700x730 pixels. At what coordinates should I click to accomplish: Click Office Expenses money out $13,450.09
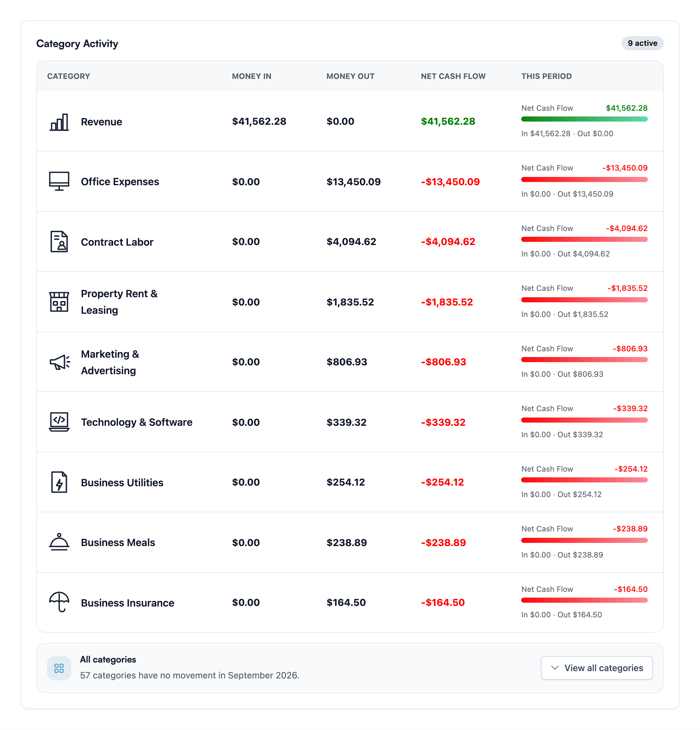tap(353, 182)
